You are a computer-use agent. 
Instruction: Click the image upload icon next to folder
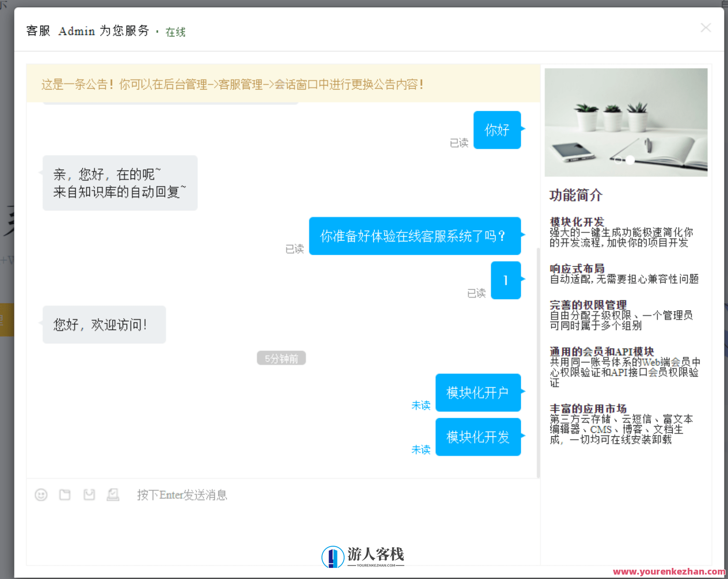tap(89, 495)
